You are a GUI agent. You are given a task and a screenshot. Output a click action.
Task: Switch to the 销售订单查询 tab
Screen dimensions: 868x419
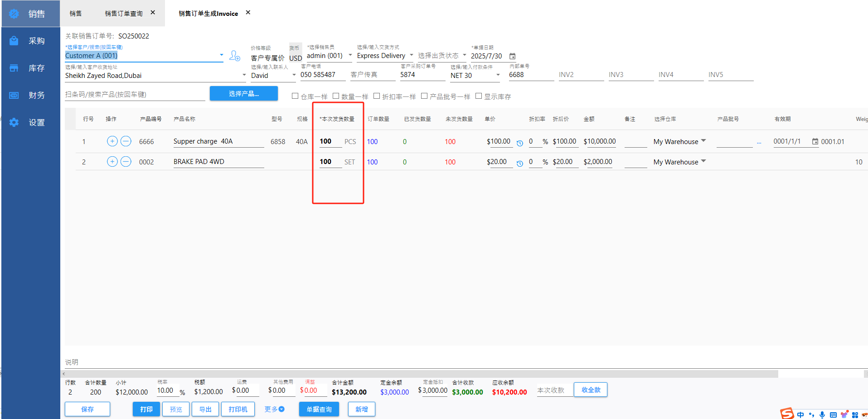[x=124, y=14]
